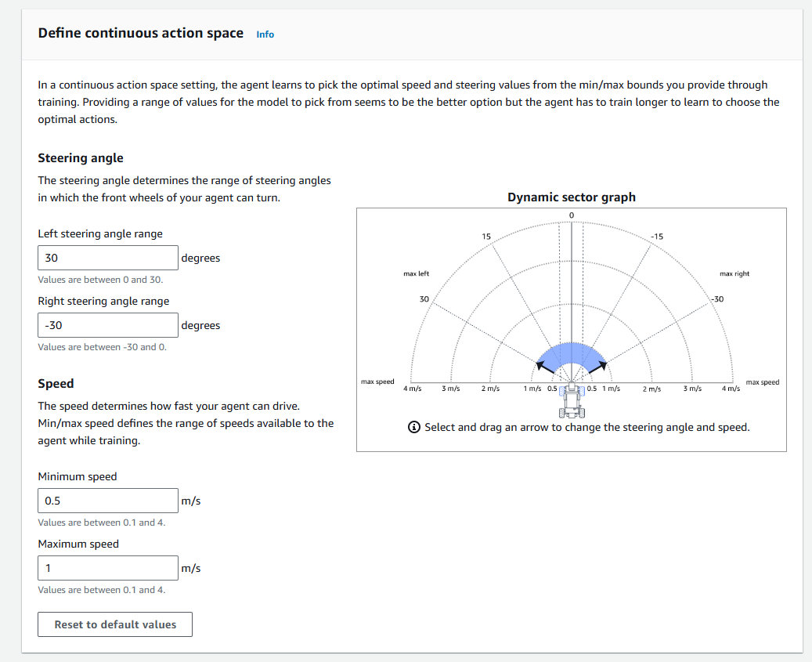Click the left "4 m/s" axis label

click(412, 389)
